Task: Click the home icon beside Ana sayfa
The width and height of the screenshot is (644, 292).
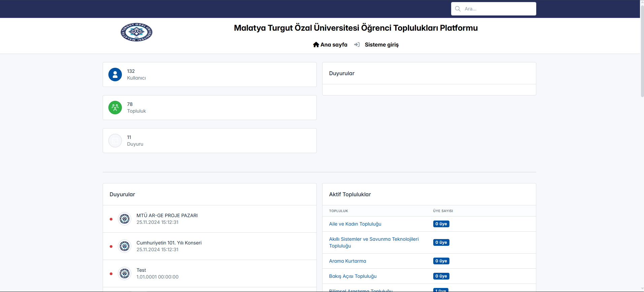Action: click(x=316, y=45)
